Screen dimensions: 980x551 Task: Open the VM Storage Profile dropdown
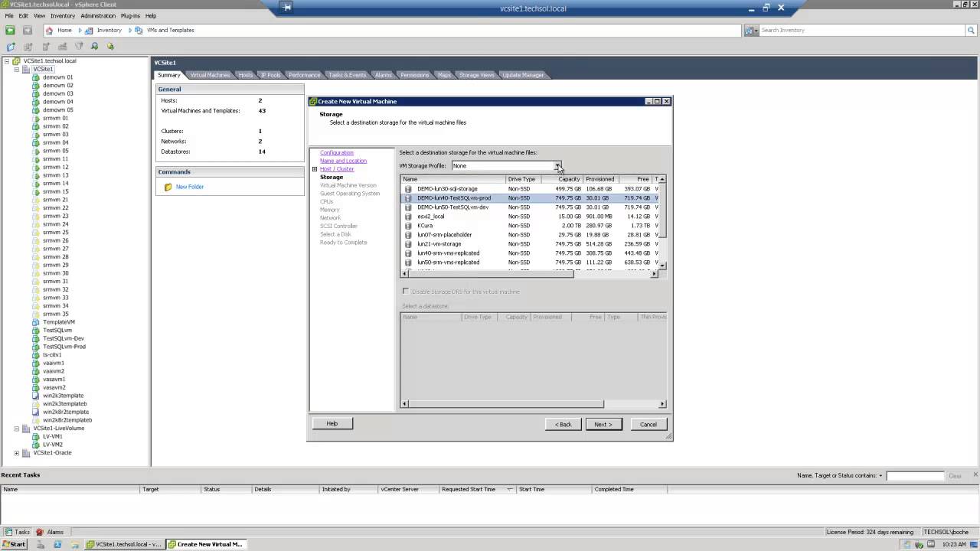tap(557, 166)
